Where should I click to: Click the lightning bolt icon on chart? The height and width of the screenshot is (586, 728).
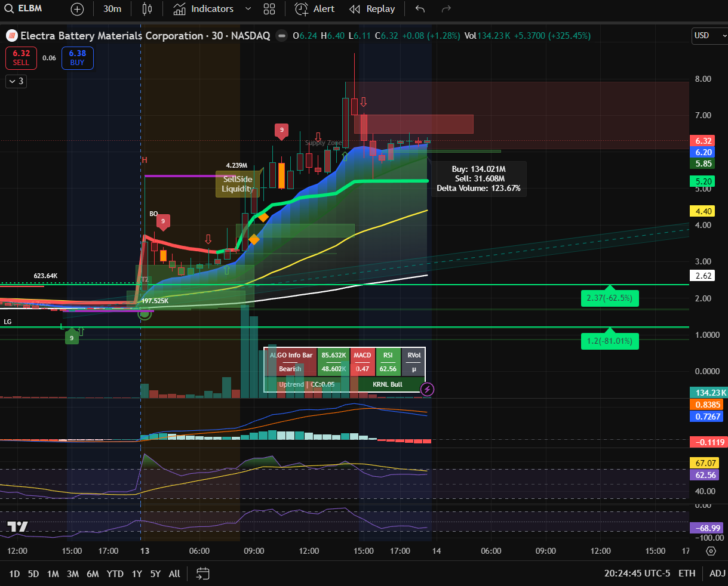427,390
